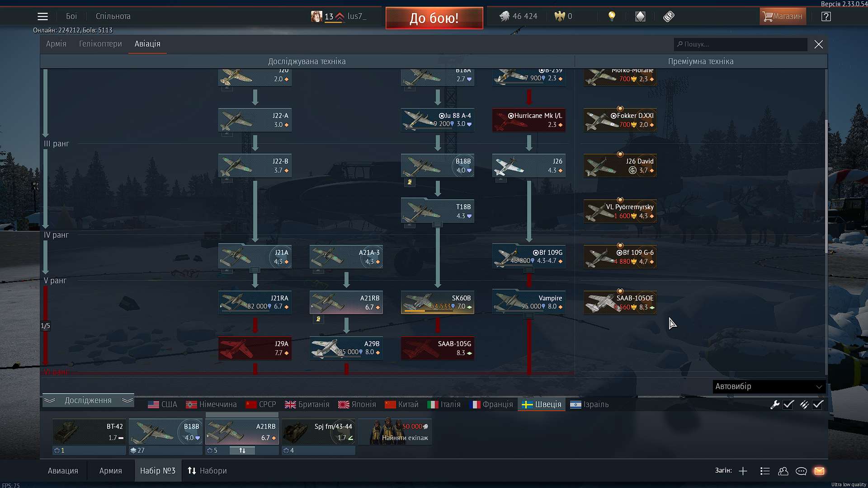Click the talisman icon under B18B in tree

click(x=410, y=182)
